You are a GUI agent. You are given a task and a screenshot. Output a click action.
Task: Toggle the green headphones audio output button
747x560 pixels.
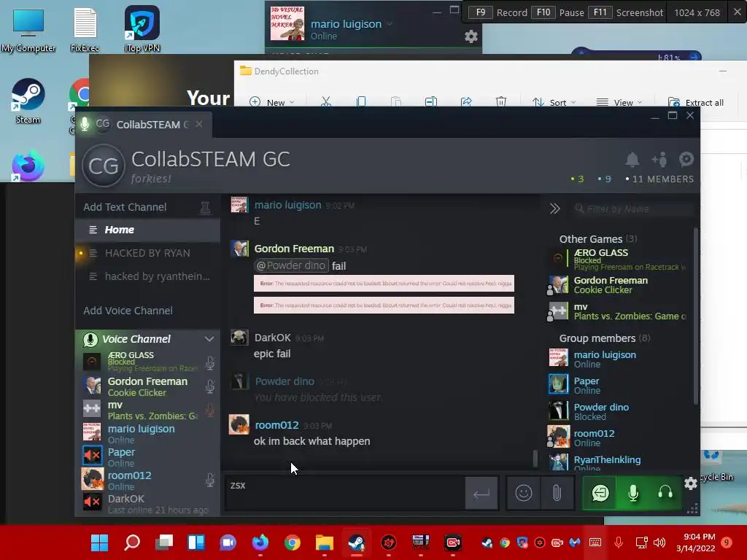point(665,493)
